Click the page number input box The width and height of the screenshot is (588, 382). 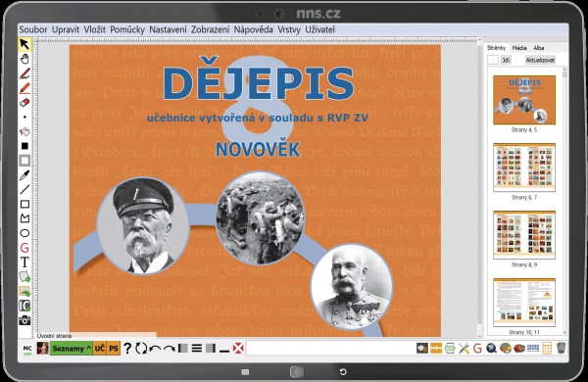pyautogui.click(x=492, y=60)
